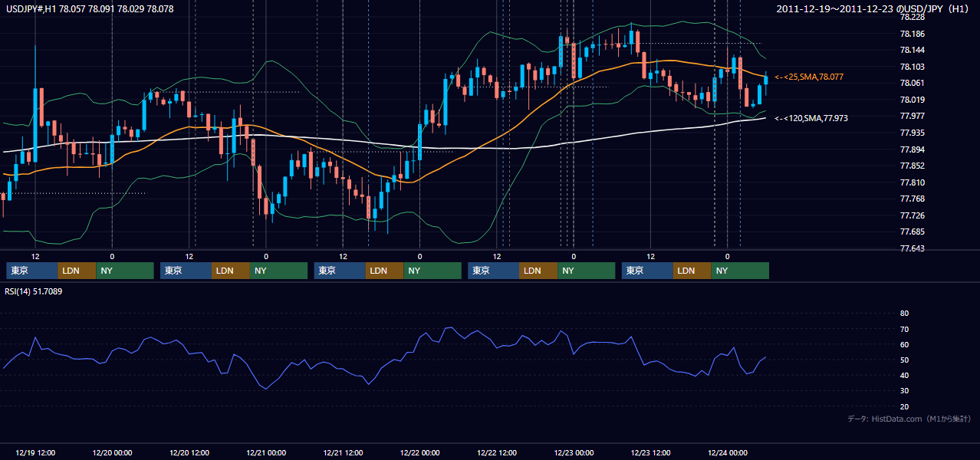The width and height of the screenshot is (980, 460).
Task: Click price axis label 77.935
Action: pos(912,133)
